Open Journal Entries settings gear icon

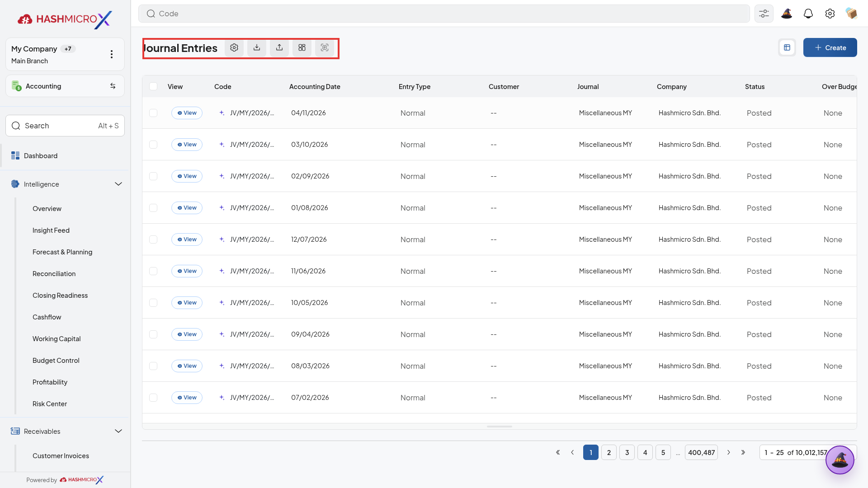pos(234,48)
